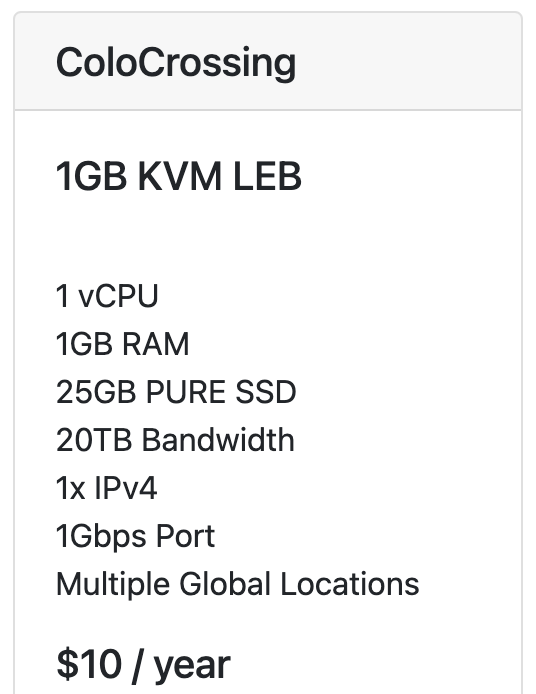Click the word year in price
This screenshot has height=694, width=536.
click(192, 667)
